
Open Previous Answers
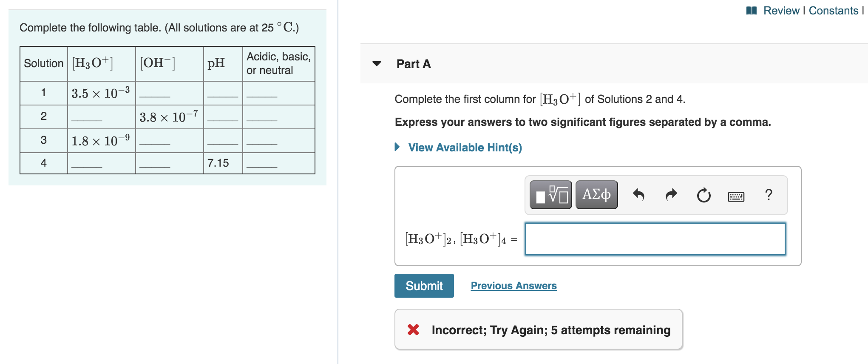[x=513, y=286]
